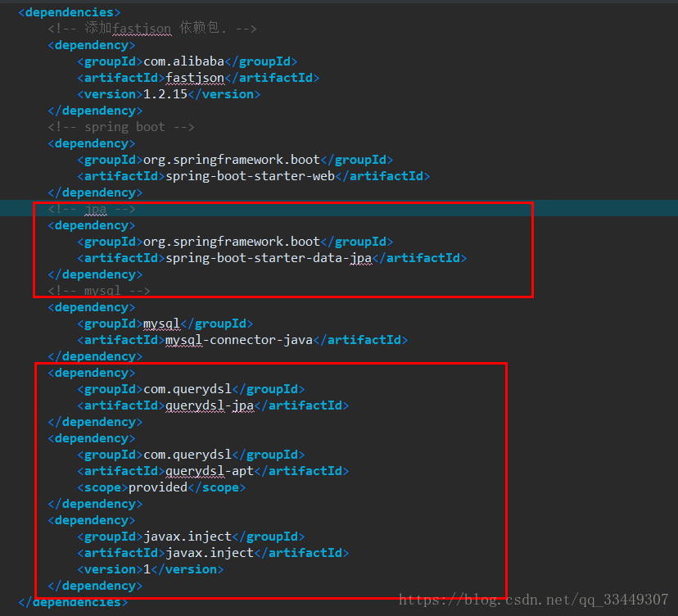Screen dimensions: 678x616
Task: Click the javax.inject groupId line
Action: tap(191, 537)
